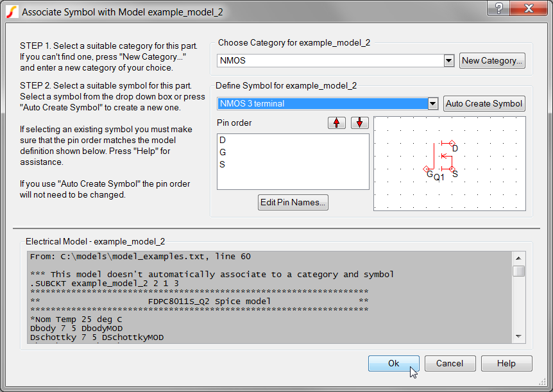Select pin S in the Pin order list
Screen dimensions: 553x392
(223, 164)
